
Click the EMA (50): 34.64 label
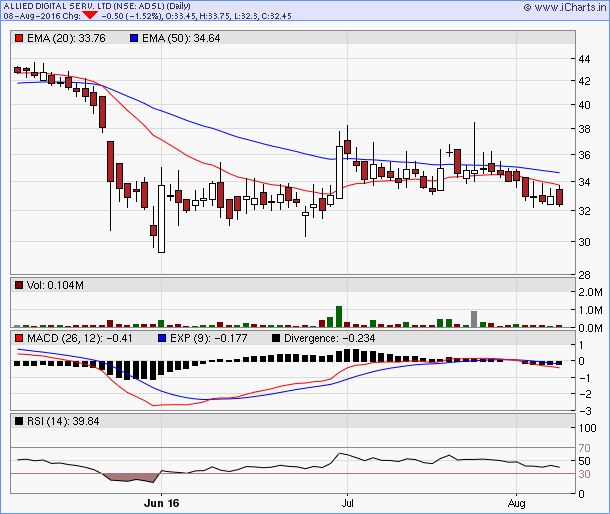[181, 38]
